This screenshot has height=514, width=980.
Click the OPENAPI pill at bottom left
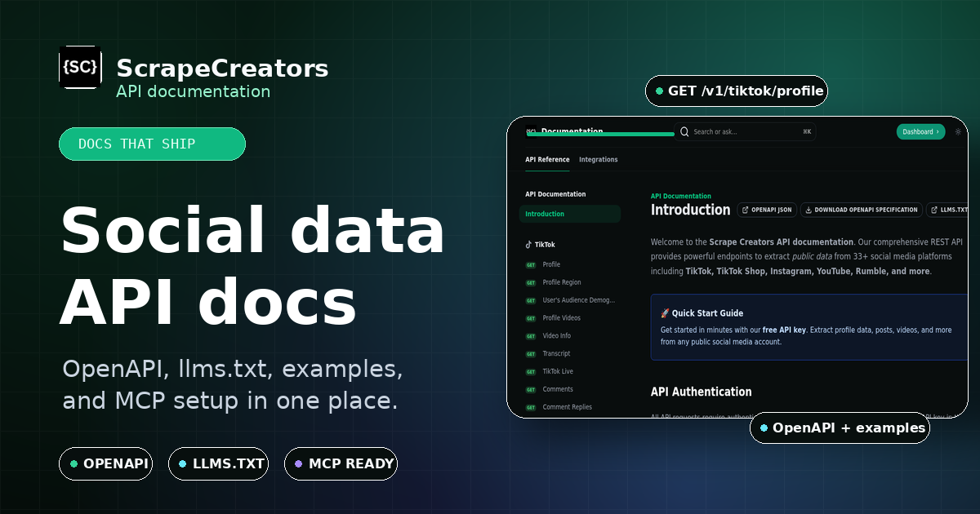106,463
